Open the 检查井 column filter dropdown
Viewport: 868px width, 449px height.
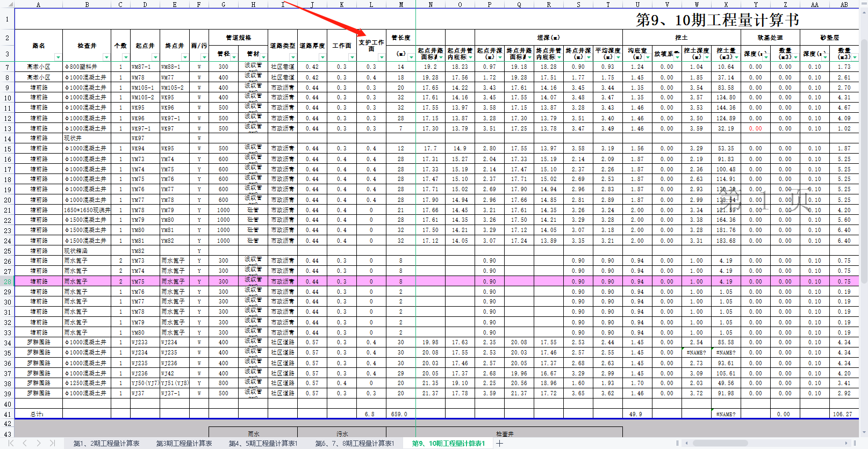pyautogui.click(x=106, y=57)
